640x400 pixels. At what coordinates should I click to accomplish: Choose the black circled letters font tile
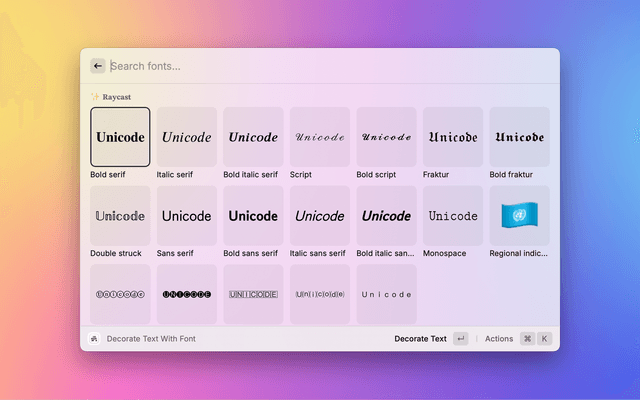186,294
